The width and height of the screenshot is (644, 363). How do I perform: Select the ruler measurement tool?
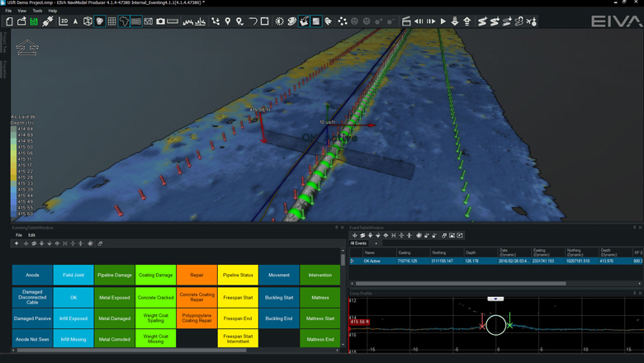pyautogui.click(x=173, y=21)
